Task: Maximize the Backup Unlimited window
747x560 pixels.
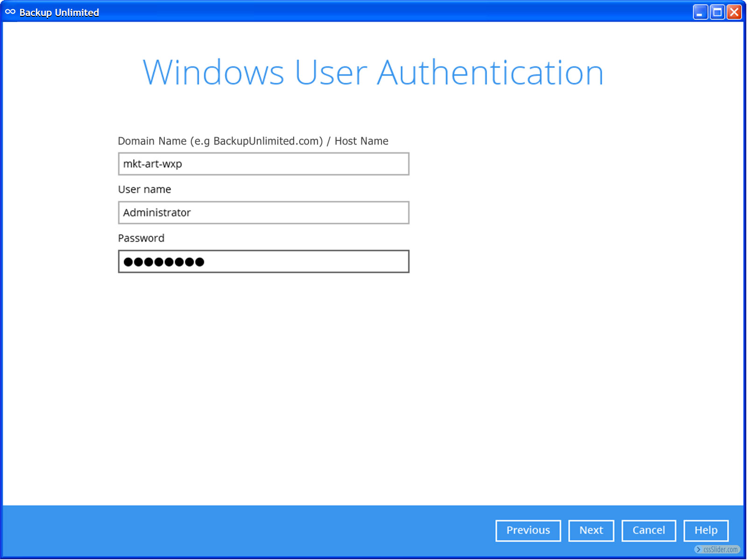Action: click(717, 12)
